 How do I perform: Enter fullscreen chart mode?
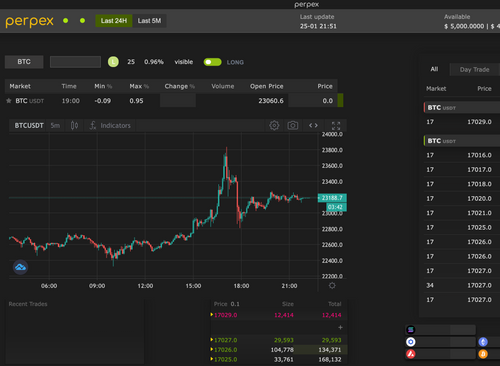[336, 126]
